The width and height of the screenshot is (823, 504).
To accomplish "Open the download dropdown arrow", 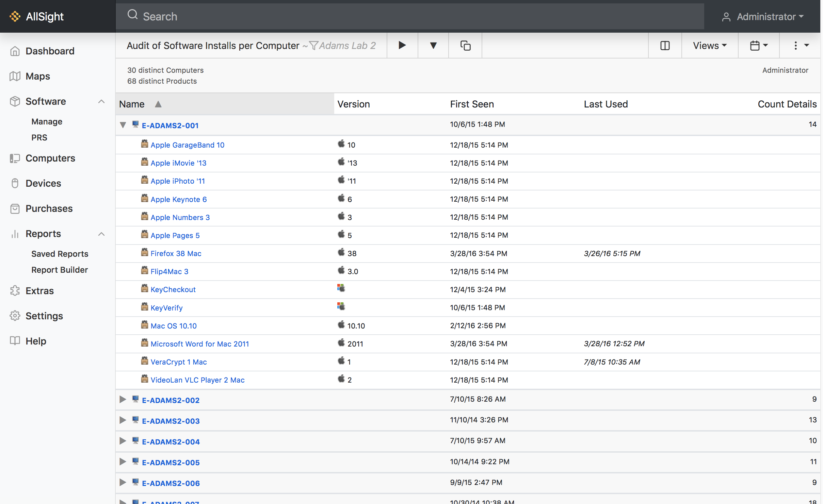I will coord(433,45).
